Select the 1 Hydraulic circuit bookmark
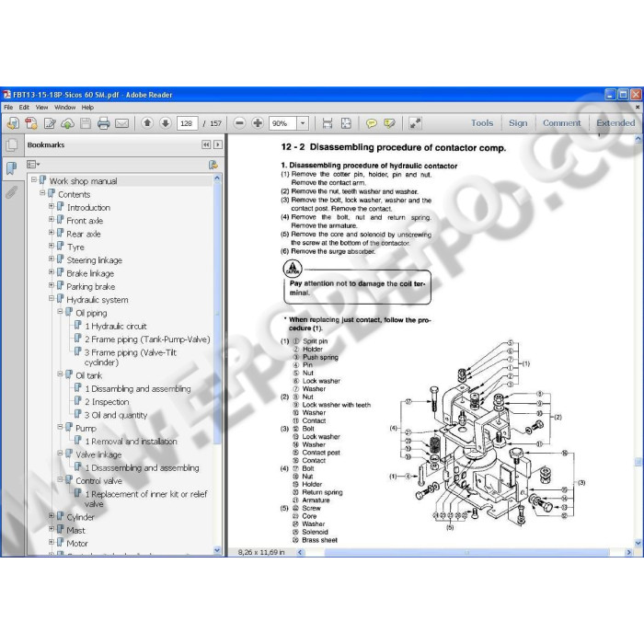Screen dimensions: 644x644 pyautogui.click(x=115, y=326)
